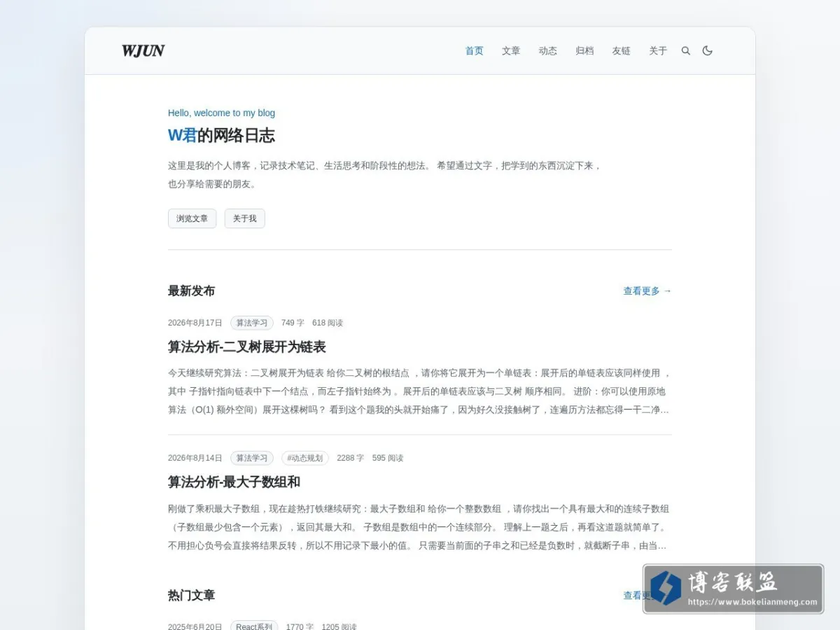Toggle dark mode with the moon icon
840x630 pixels.
[707, 50]
